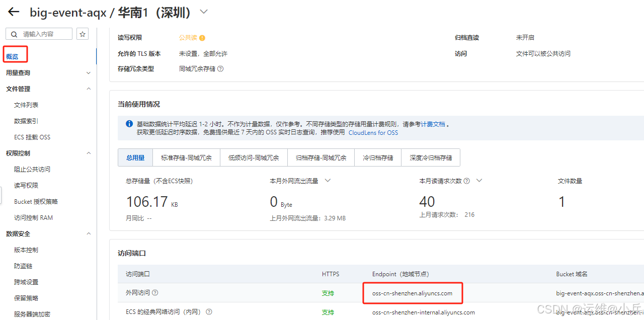Select the 归档存储-同城冗余 tab
The image size is (644, 320).
(321, 157)
